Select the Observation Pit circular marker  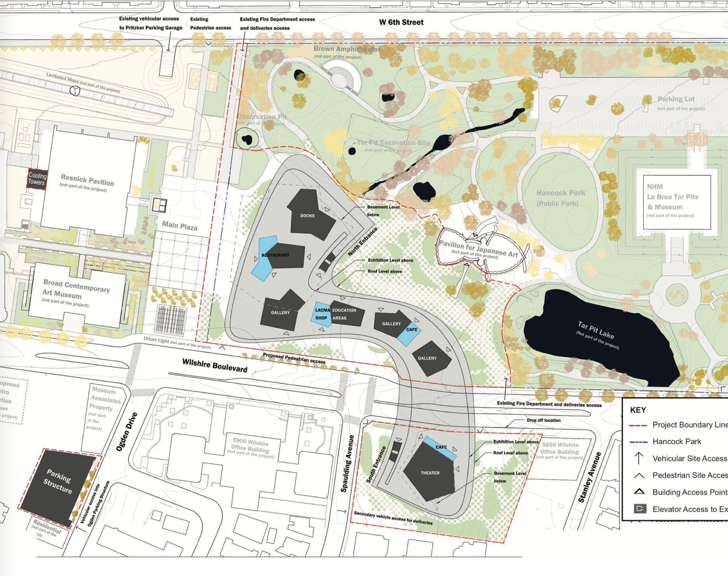tap(247, 139)
